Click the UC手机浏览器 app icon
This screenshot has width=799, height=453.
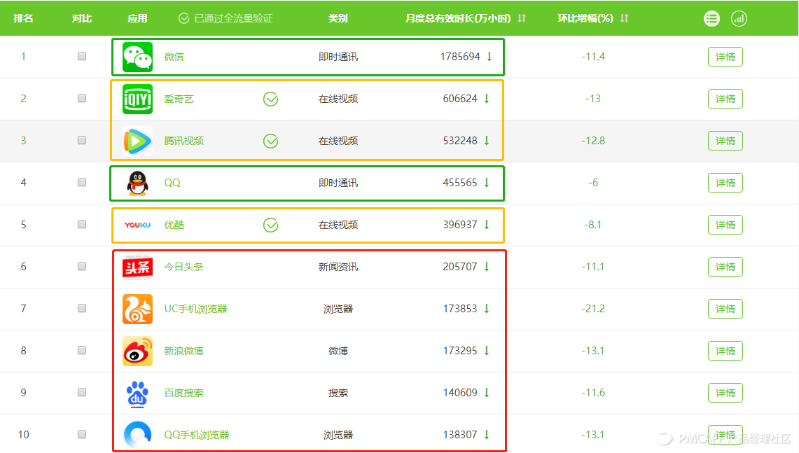[x=138, y=309]
